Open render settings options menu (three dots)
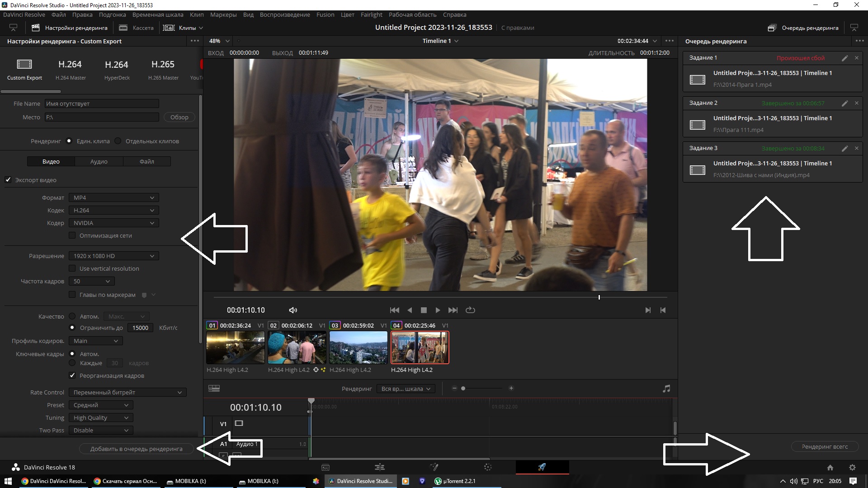This screenshot has width=868, height=488. click(195, 41)
